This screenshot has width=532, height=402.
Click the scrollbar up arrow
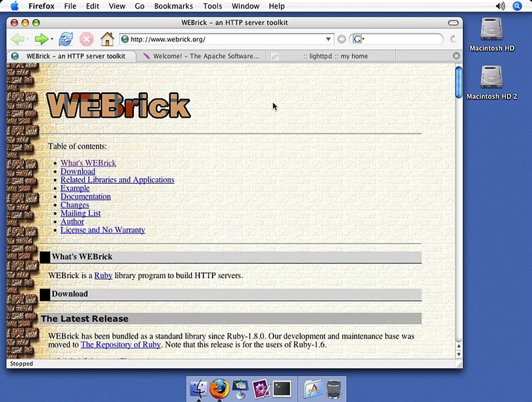pos(459,346)
